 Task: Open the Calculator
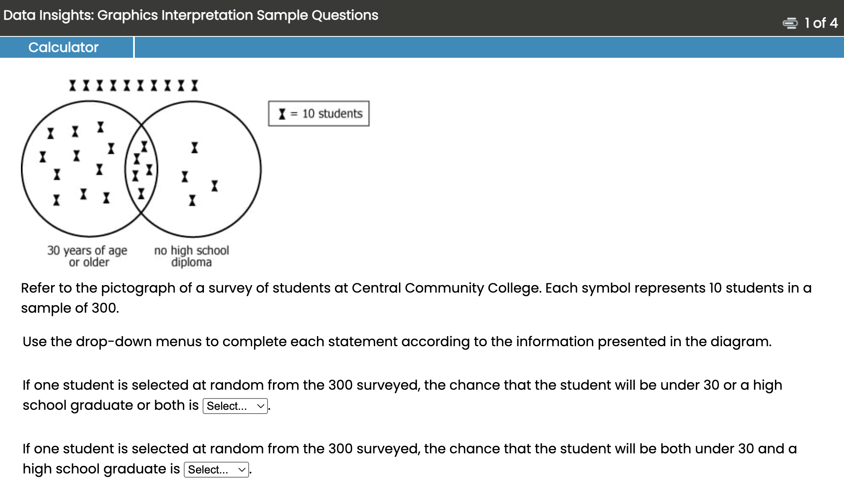pyautogui.click(x=63, y=47)
